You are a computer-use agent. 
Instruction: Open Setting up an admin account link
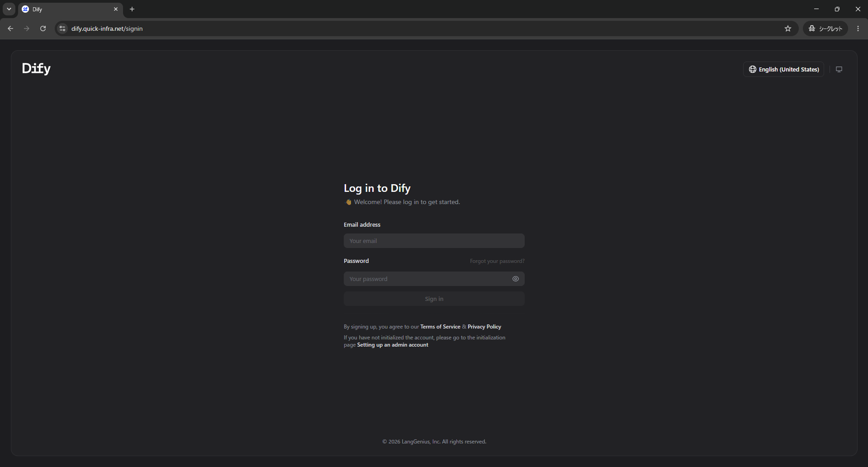tap(393, 345)
